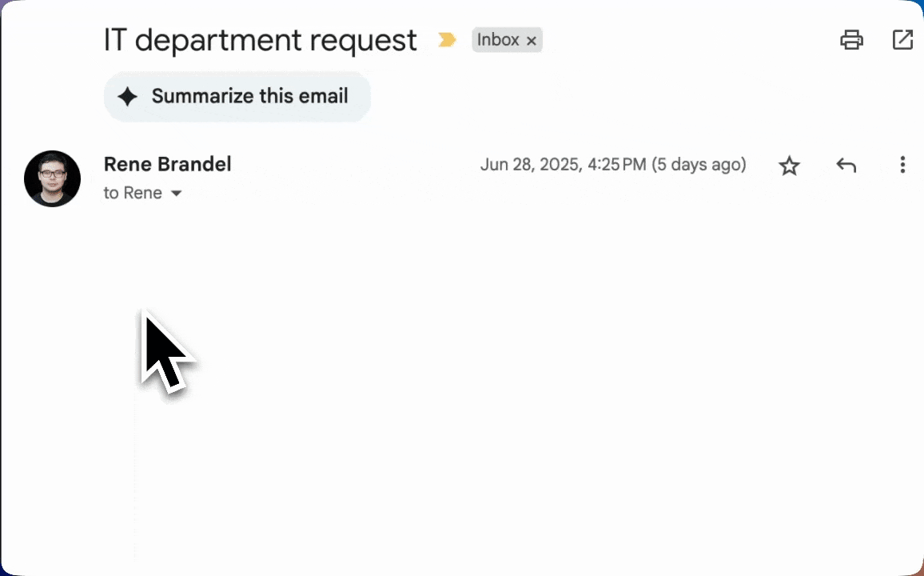This screenshot has width=924, height=576.
Task: Select the Inbox label chip
Action: click(x=498, y=39)
